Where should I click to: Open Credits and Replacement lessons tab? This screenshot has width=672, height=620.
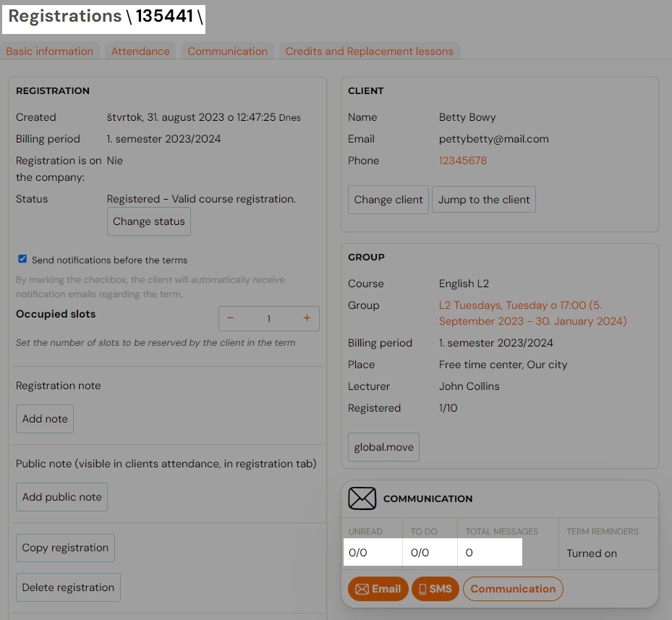tap(370, 51)
